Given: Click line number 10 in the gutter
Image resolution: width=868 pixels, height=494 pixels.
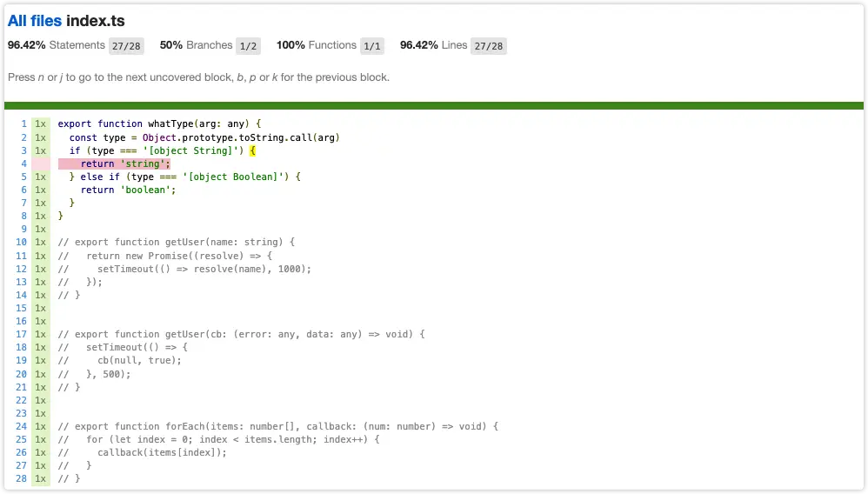Looking at the screenshot, I should click(21, 242).
